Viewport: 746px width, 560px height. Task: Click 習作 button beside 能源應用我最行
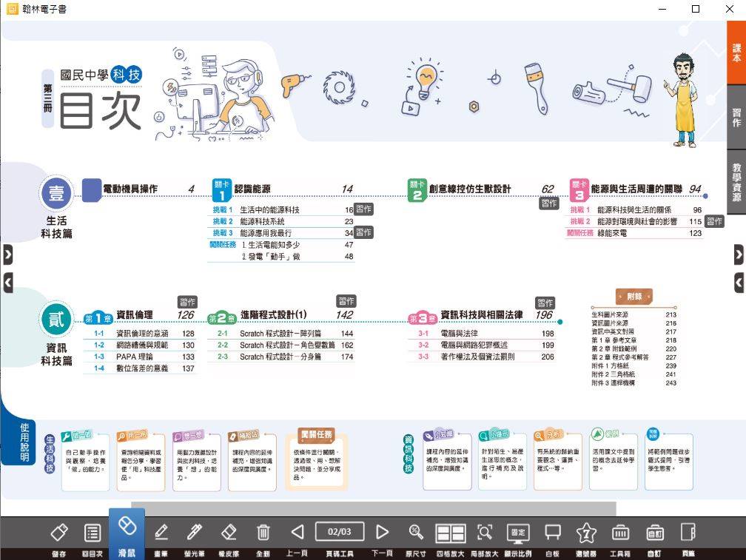pyautogui.click(x=363, y=232)
